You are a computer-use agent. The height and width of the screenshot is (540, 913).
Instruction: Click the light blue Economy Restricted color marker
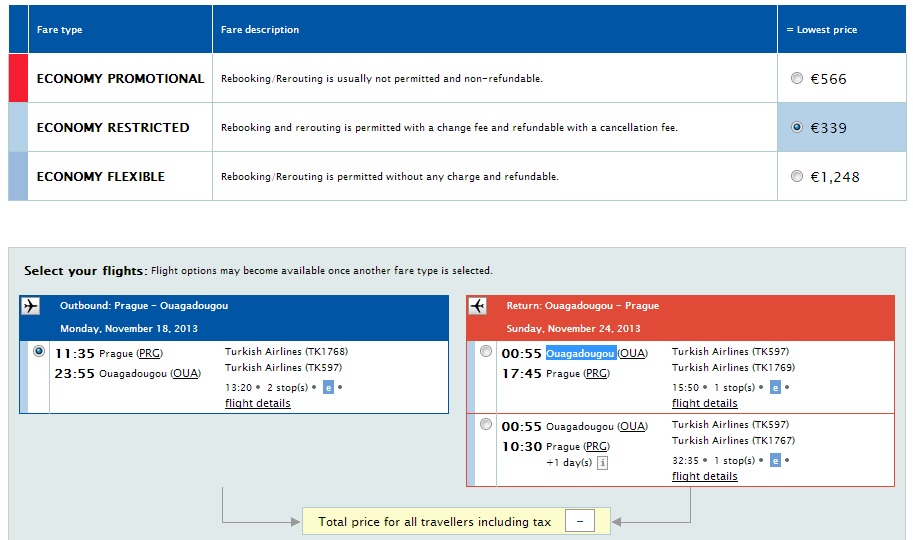click(18, 127)
